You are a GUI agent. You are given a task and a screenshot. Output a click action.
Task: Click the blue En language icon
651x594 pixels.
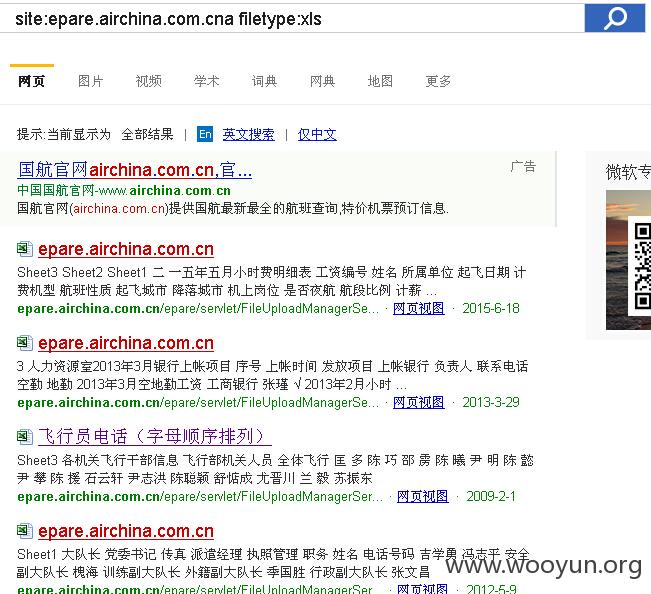click(x=205, y=134)
